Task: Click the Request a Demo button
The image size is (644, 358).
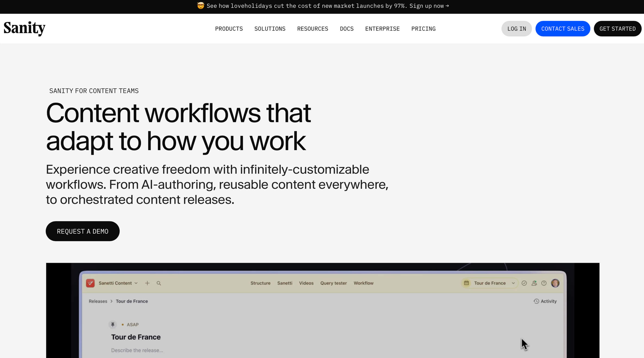Action: pos(82,231)
